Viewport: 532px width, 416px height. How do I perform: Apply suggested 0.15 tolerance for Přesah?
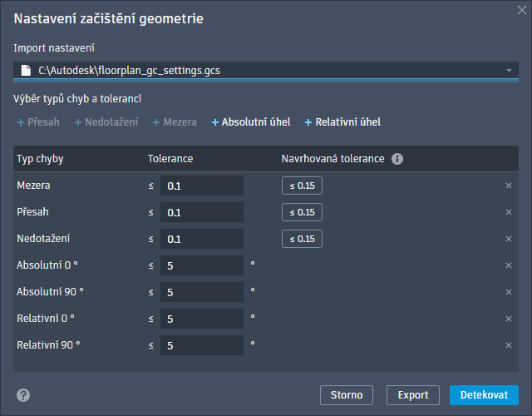click(302, 212)
